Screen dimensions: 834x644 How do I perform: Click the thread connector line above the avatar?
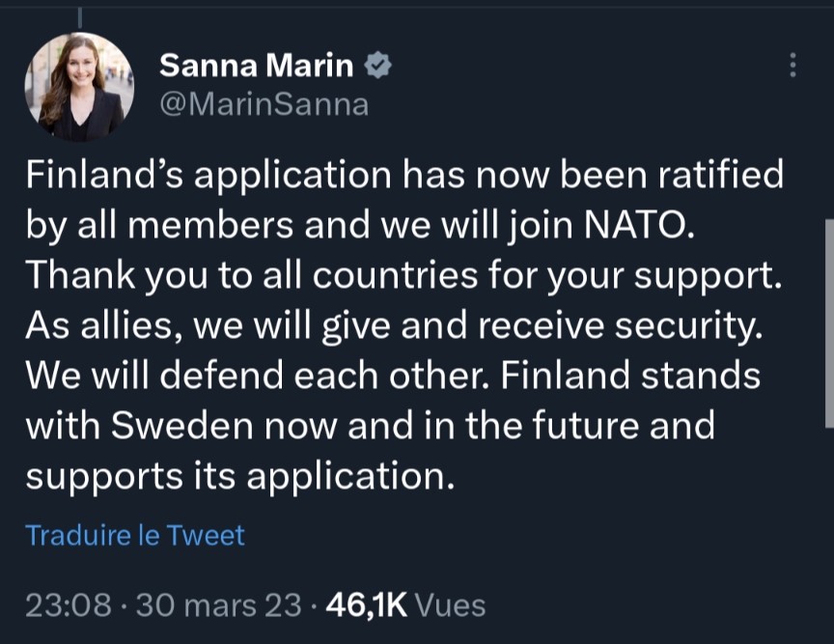point(79,16)
